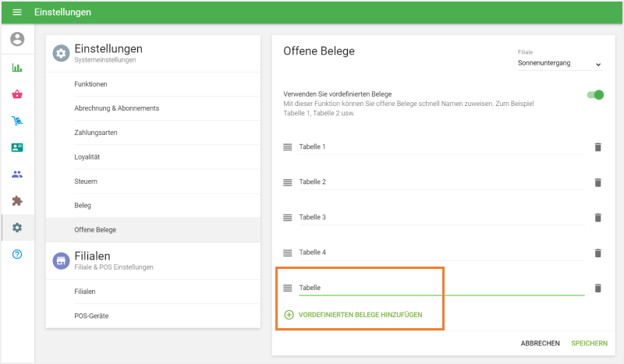Click Abbrechen to cancel changes
Screen dimensions: 624x364
(540, 343)
